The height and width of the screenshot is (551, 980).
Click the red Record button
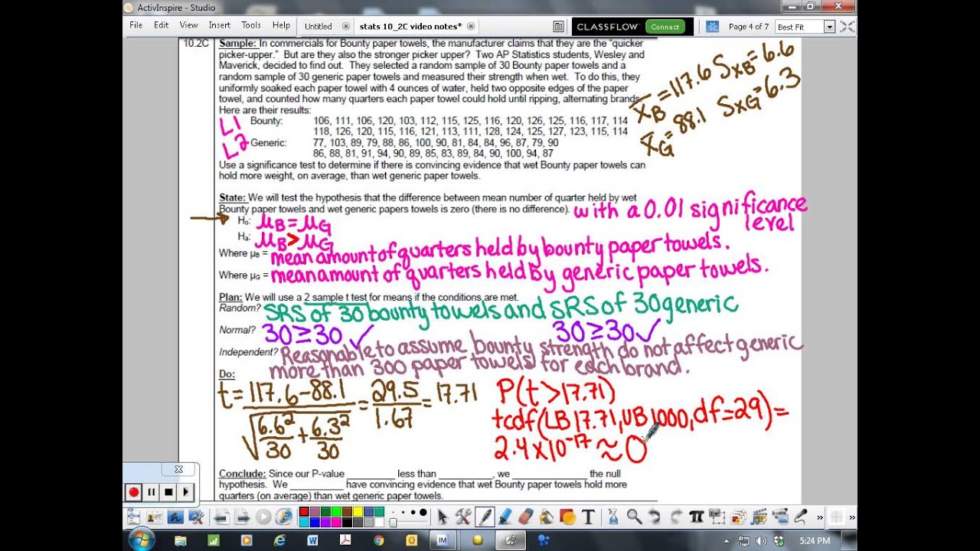point(134,492)
